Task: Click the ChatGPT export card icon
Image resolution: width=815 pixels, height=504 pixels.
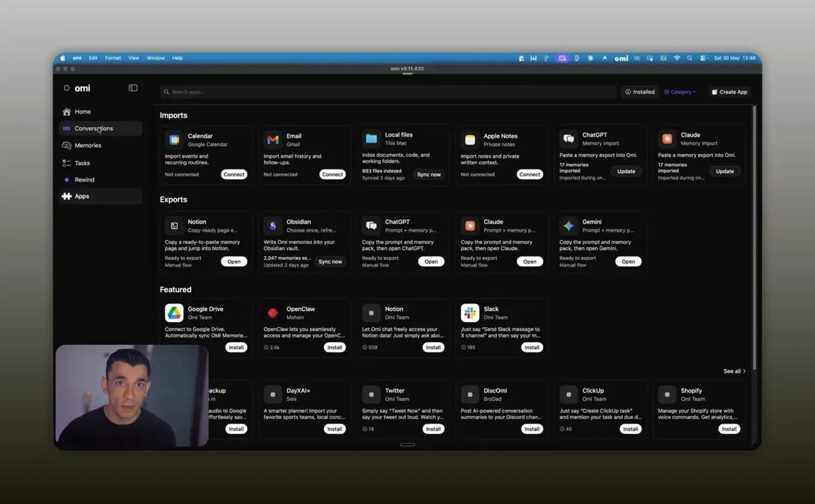Action: (371, 226)
